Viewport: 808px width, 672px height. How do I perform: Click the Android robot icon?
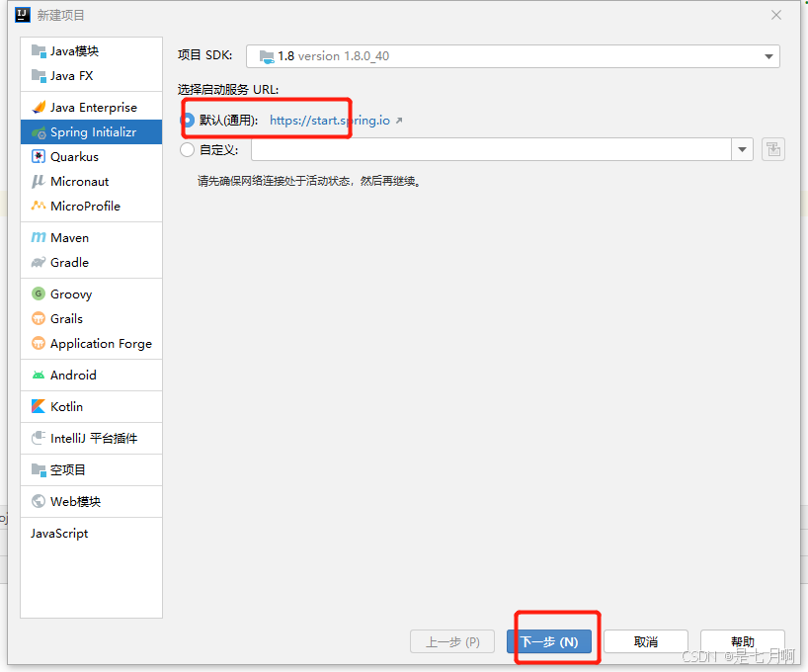click(39, 375)
